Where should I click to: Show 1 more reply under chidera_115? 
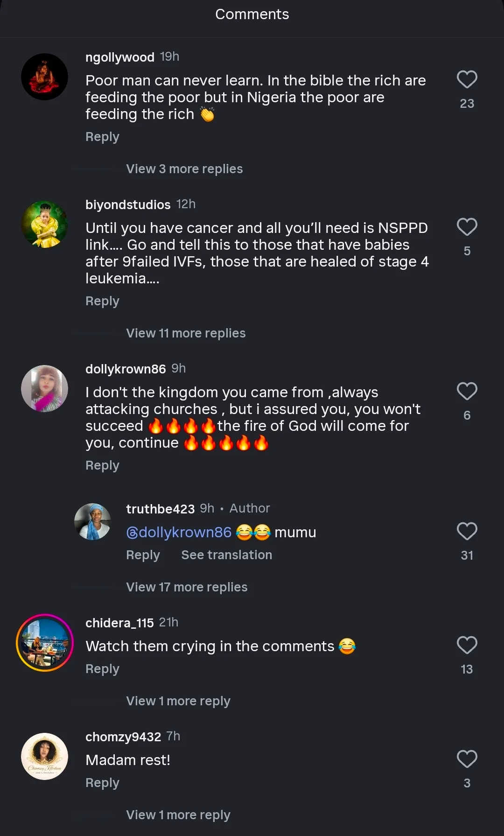click(178, 701)
